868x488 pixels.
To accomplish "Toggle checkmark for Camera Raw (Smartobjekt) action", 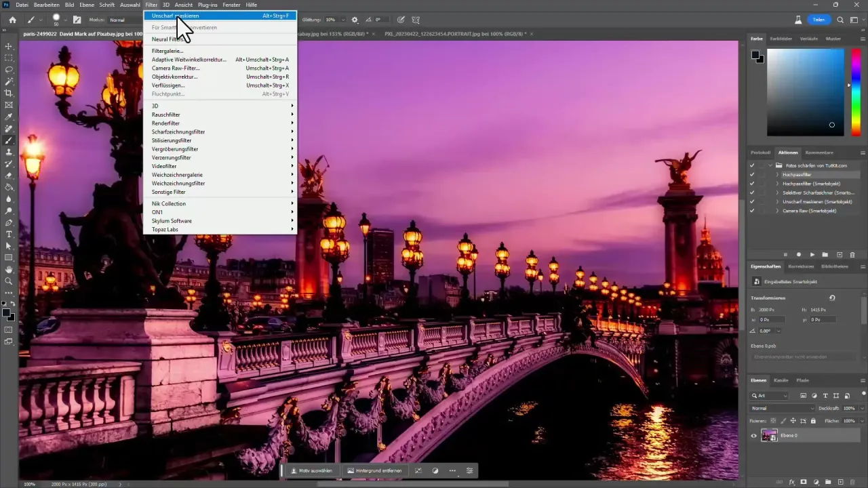I will (752, 211).
